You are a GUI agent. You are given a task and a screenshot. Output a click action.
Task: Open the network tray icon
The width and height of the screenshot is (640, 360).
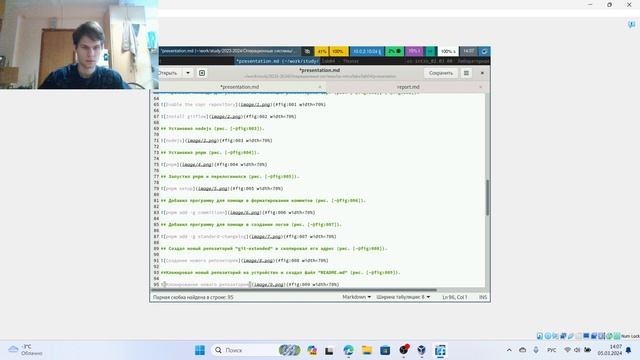click(x=567, y=350)
